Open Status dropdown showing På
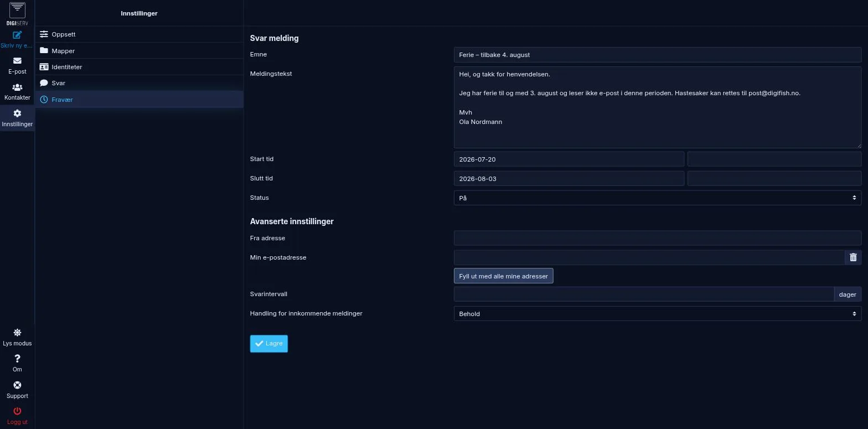 point(657,198)
